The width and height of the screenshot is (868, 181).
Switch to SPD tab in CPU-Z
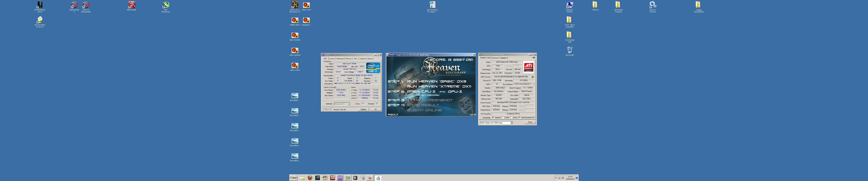(355, 59)
